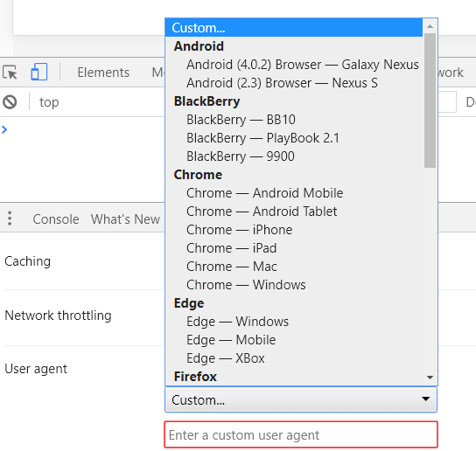Viewport: 476px width, 451px height.
Task: Click the custom user agent input field
Action: click(301, 434)
